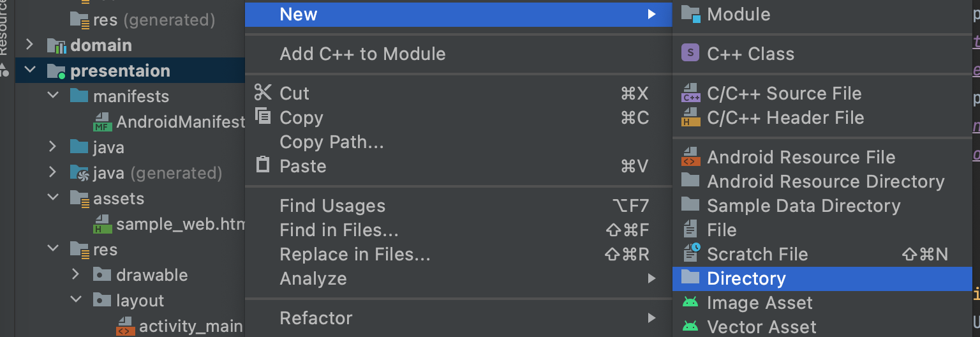Expand the domain module

(29, 45)
